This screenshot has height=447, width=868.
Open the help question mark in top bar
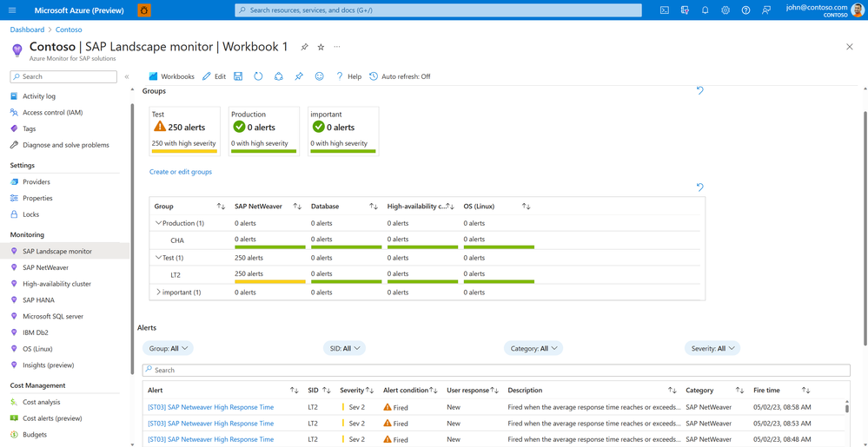click(x=745, y=10)
